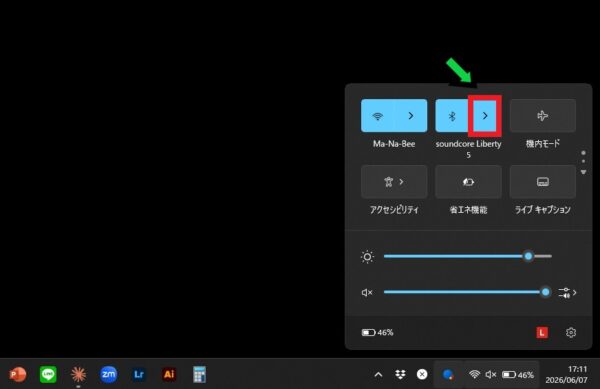
Task: Open the アクセシビリティ accessibility options
Action: pos(394,182)
